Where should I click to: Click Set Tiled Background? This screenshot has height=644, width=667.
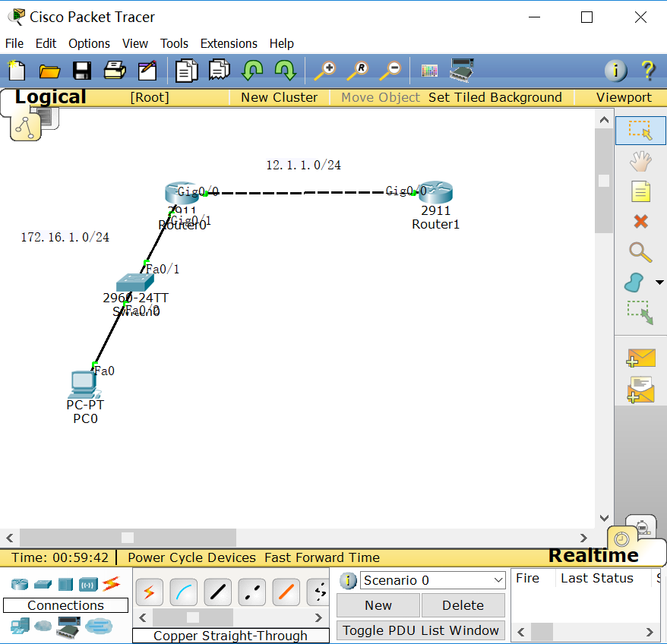[495, 97]
